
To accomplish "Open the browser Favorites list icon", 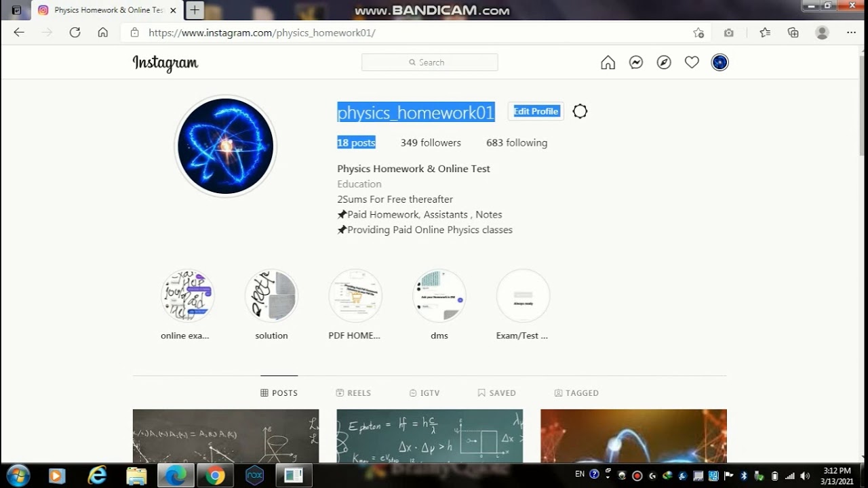I will pyautogui.click(x=765, y=33).
